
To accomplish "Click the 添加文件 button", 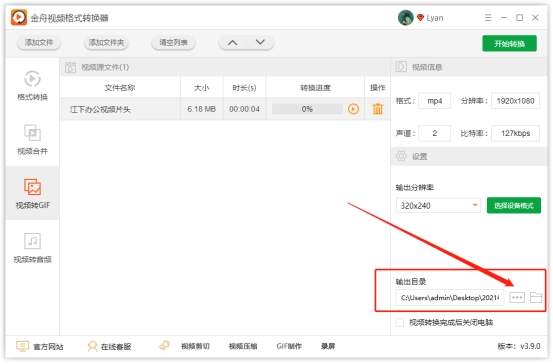I will (39, 43).
